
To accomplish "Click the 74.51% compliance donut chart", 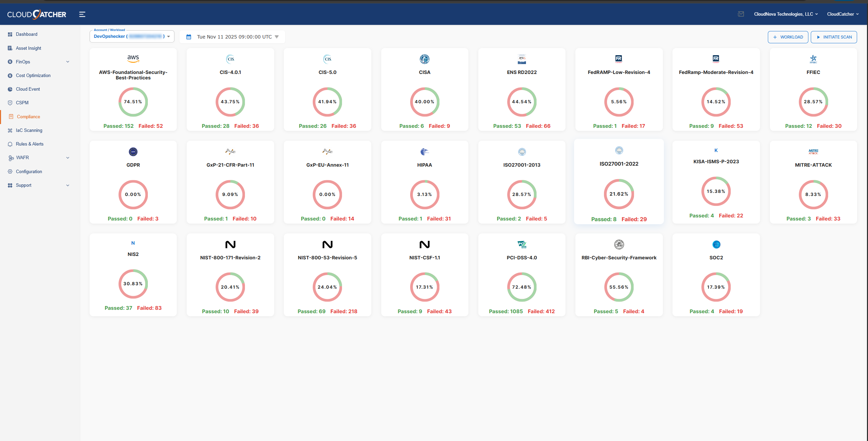I will click(x=133, y=102).
